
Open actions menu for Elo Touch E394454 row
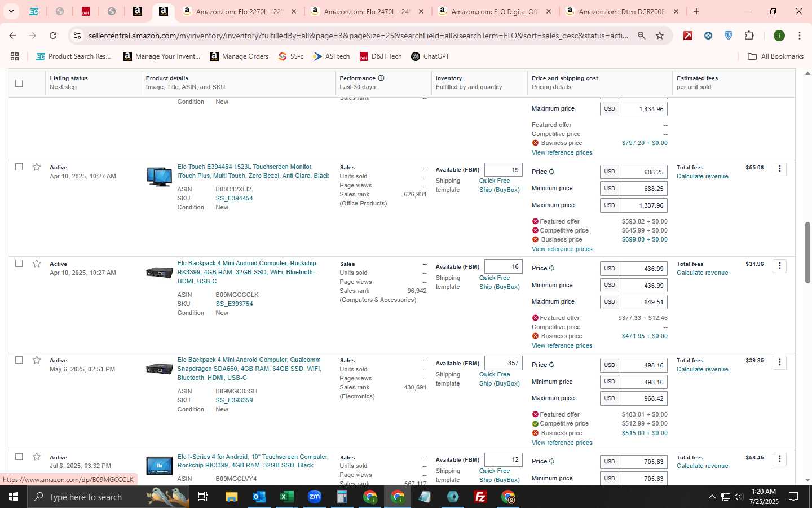(779, 169)
